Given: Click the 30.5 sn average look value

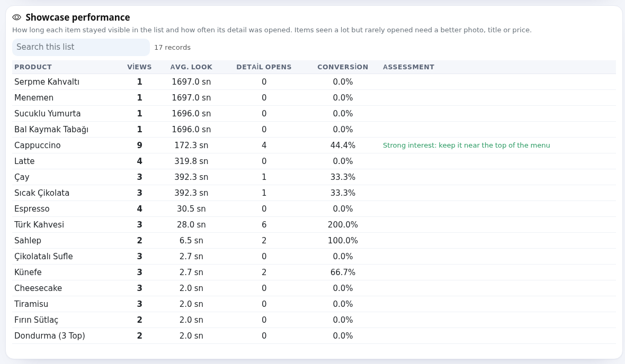Looking at the screenshot, I should tap(191, 208).
